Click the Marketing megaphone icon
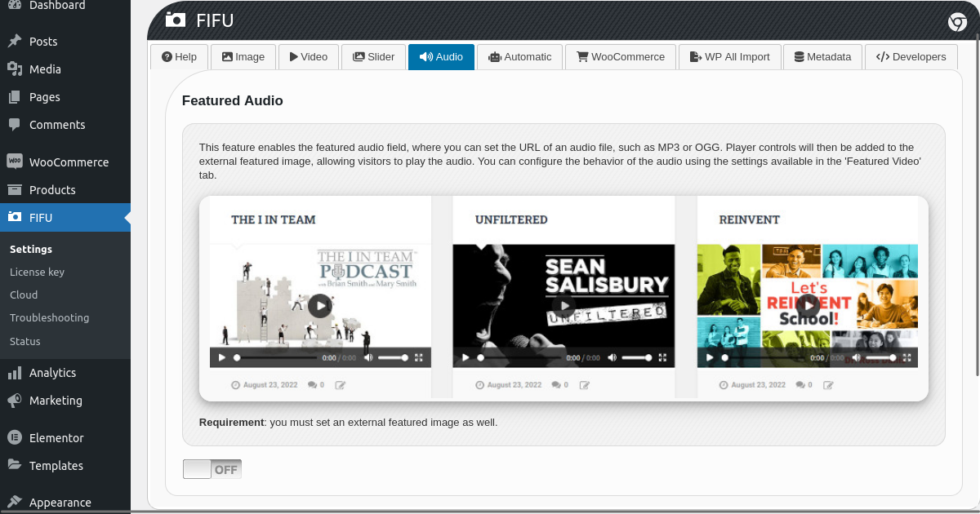This screenshot has width=980, height=514. coord(15,401)
